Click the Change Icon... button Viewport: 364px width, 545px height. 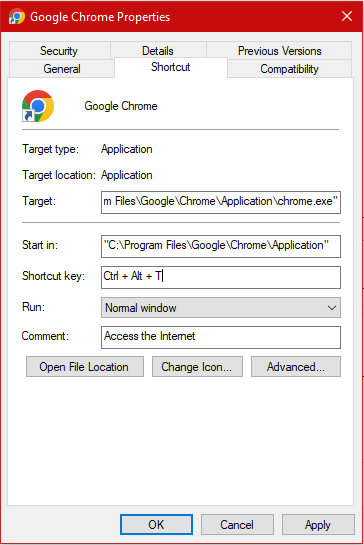(x=197, y=367)
